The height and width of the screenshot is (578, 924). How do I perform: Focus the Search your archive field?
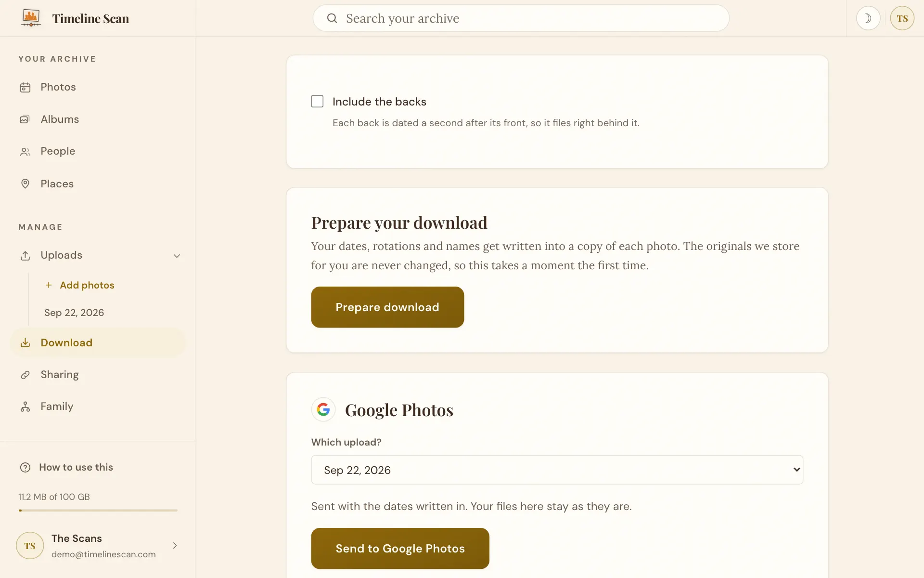(521, 18)
